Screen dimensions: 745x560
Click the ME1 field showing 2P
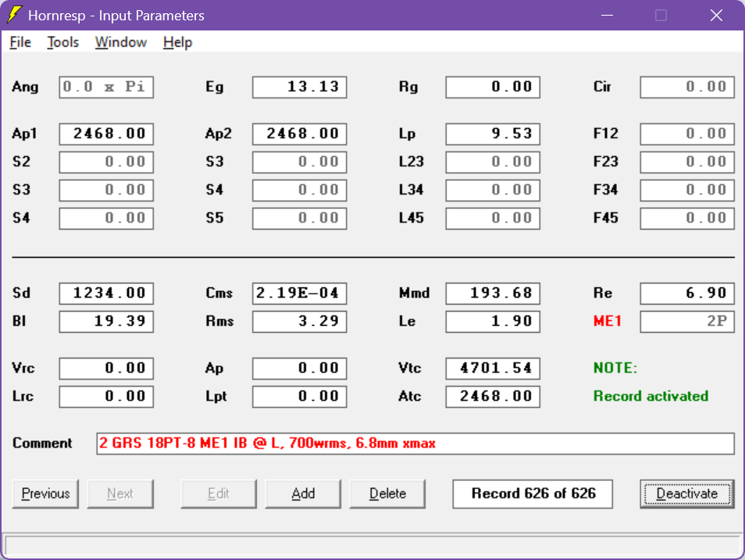click(x=687, y=321)
